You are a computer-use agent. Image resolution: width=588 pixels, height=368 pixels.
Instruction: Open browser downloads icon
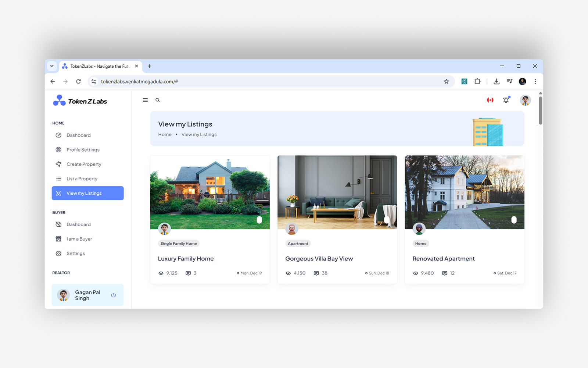tap(496, 82)
